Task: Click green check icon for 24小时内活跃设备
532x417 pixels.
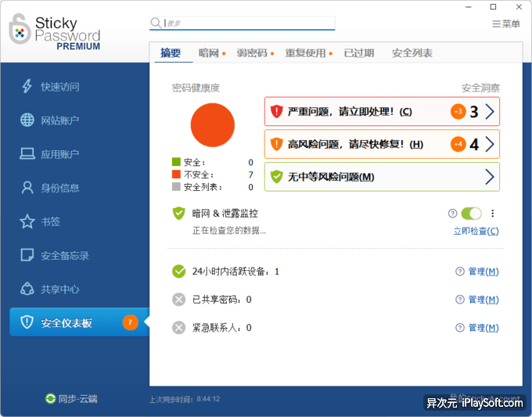Action: point(179,271)
